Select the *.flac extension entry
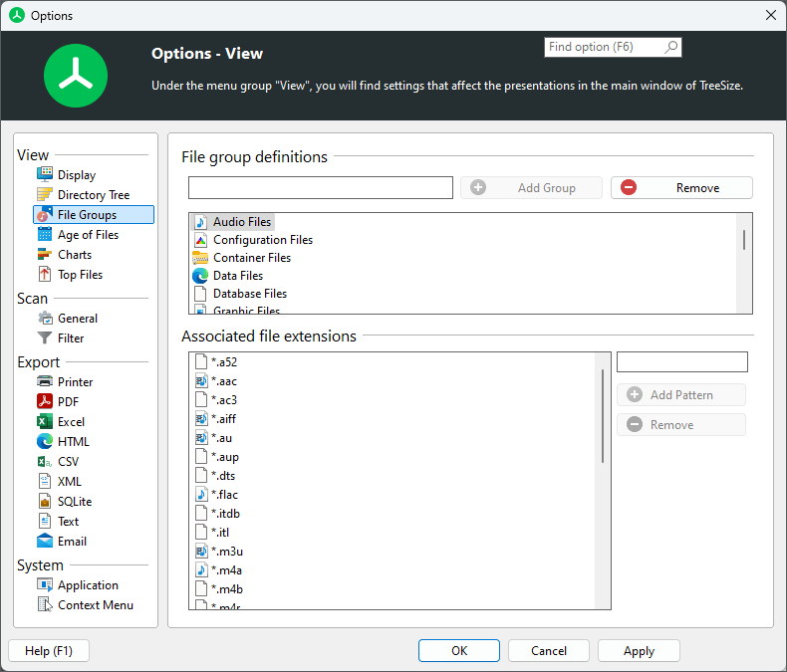Viewport: 787px width, 672px height. click(x=224, y=495)
